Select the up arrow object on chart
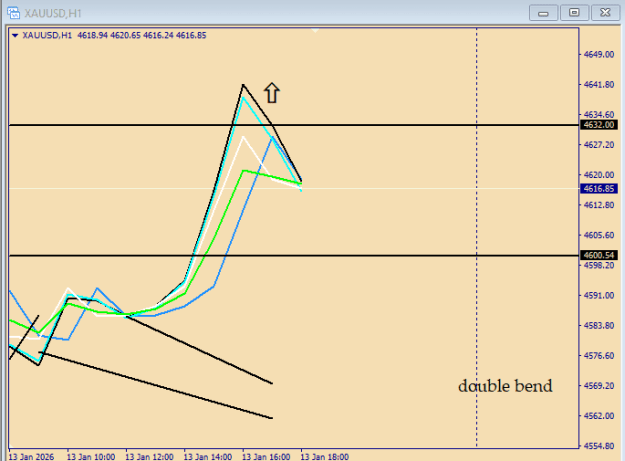The height and width of the screenshot is (461, 625). pos(272,93)
